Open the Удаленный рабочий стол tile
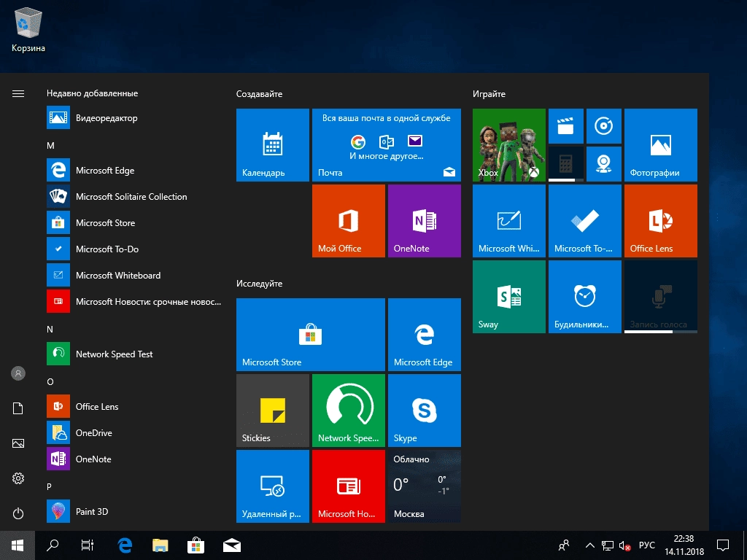Viewport: 747px width, 560px height. tap(273, 486)
